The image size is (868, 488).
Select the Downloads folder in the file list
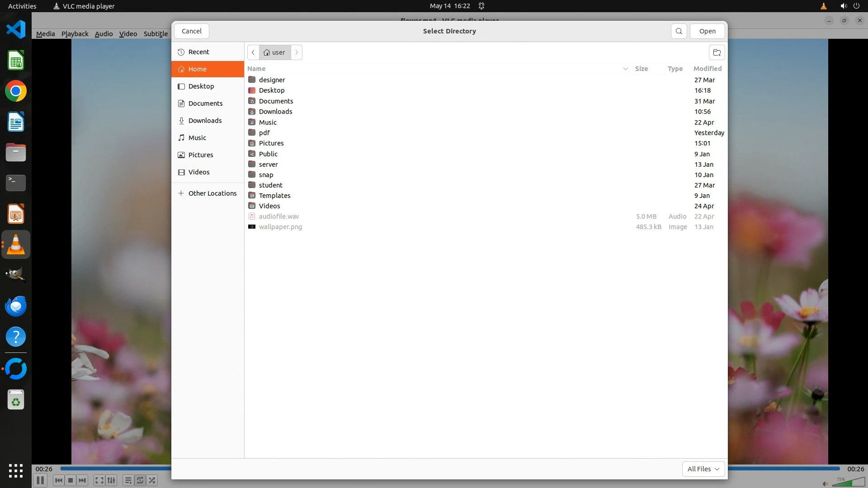(x=275, y=112)
